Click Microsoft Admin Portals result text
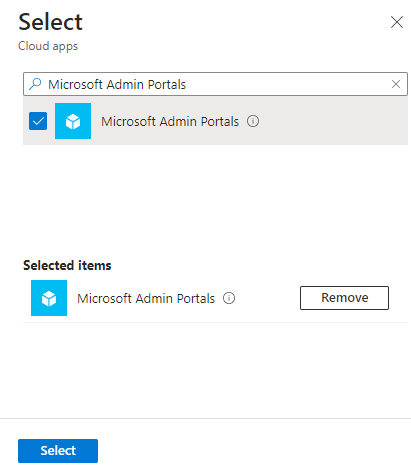Viewport: 411px width, 476px height. pos(170,121)
